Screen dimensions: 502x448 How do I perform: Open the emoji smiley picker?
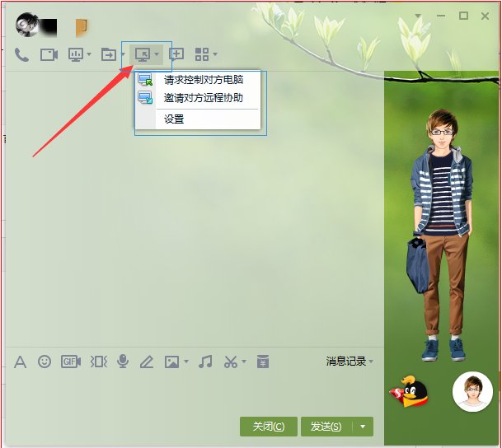click(45, 362)
